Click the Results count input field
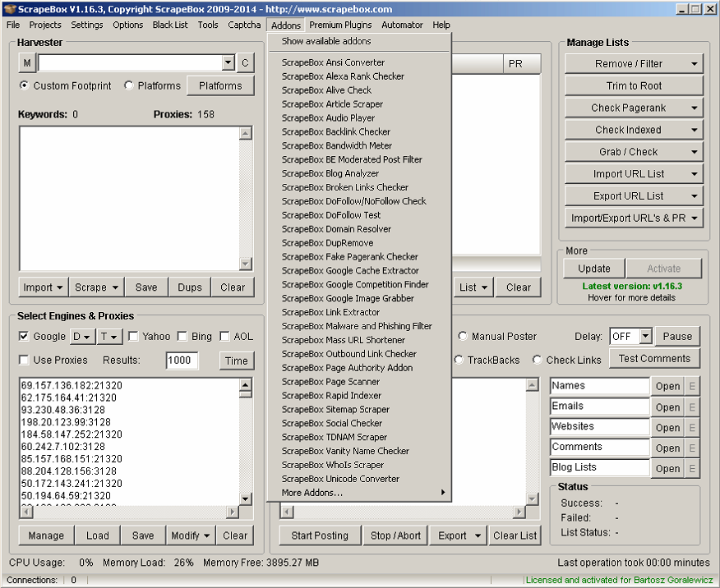720x588 pixels. pyautogui.click(x=182, y=361)
